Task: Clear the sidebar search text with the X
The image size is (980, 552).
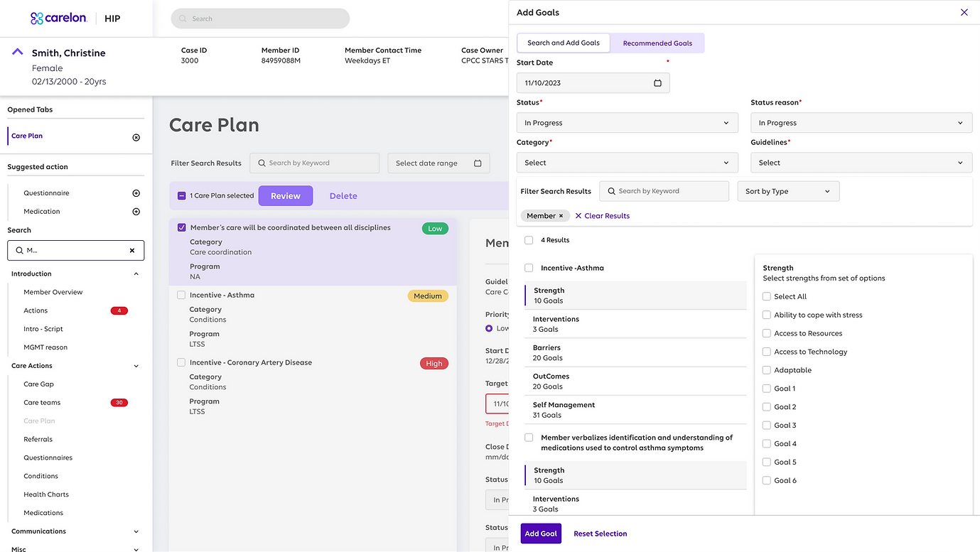Action: tap(131, 250)
